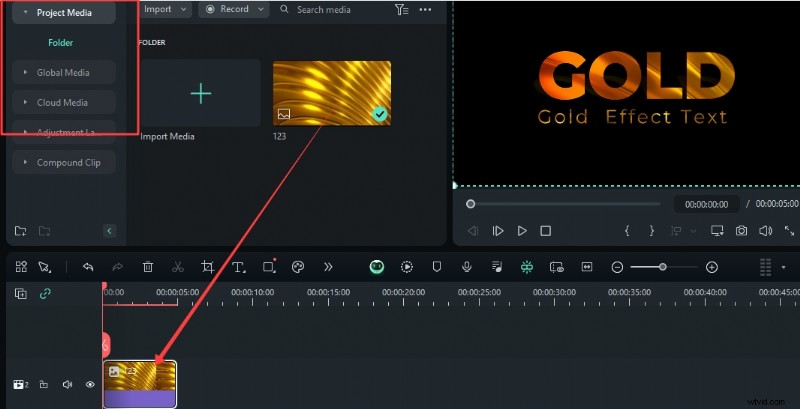The image size is (800, 409).
Task: Add a marker using shield icon
Action: coord(437,267)
